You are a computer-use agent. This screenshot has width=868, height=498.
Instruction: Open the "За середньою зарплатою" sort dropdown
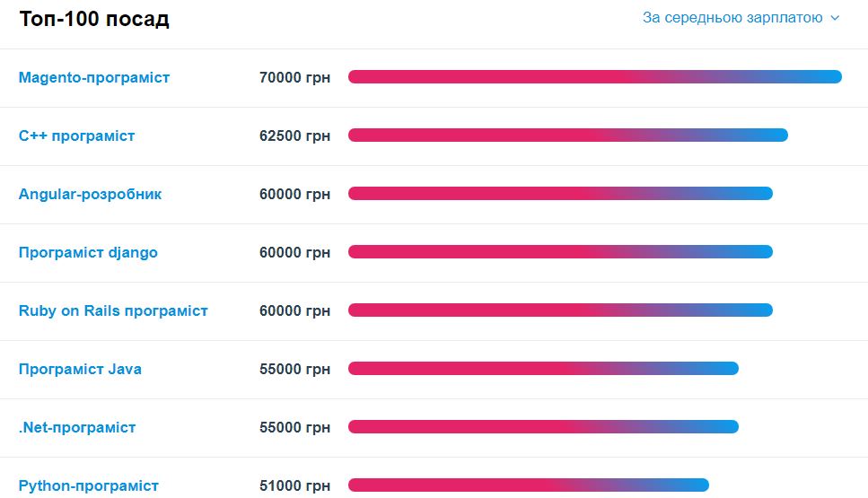[x=741, y=18]
